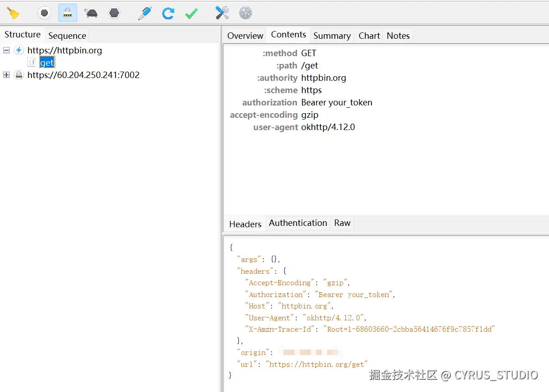Image resolution: width=549 pixels, height=392 pixels.
Task: Repeat request with the refresh icon
Action: pyautogui.click(x=168, y=13)
